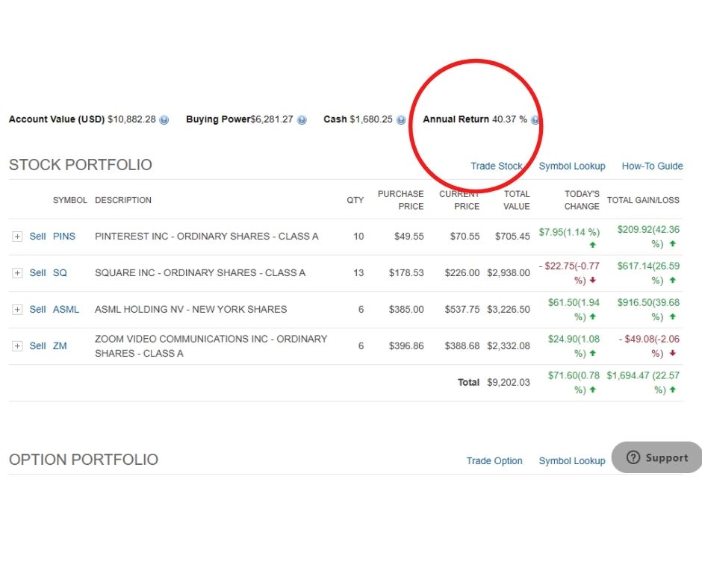Expand details for ASML holding
The width and height of the screenshot is (702, 588).
tap(18, 309)
